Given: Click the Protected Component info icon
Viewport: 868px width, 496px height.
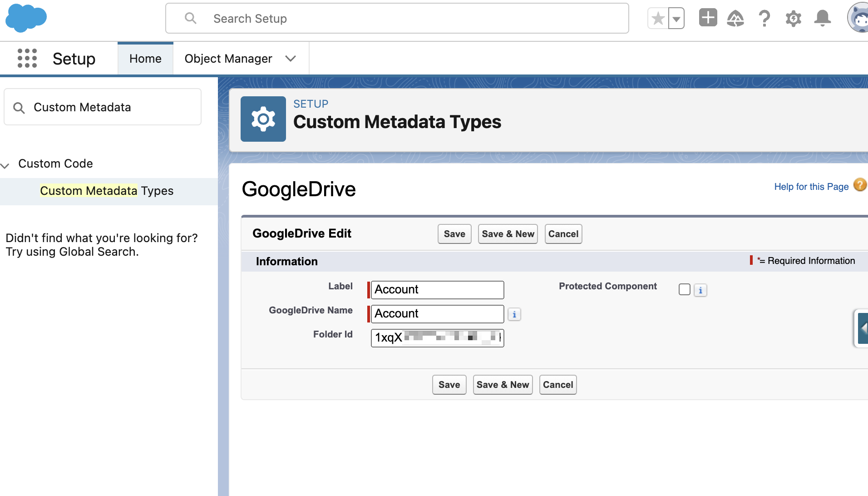Looking at the screenshot, I should point(700,290).
